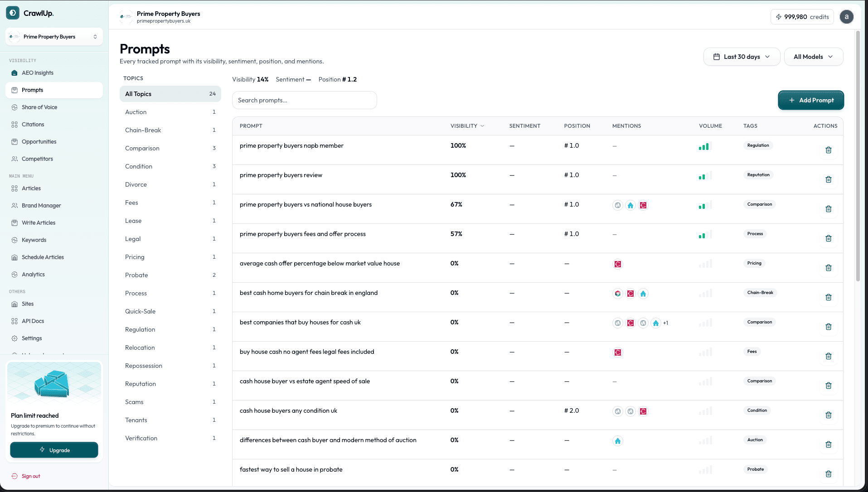Go to Keywords
The width and height of the screenshot is (868, 492).
coord(54,240)
